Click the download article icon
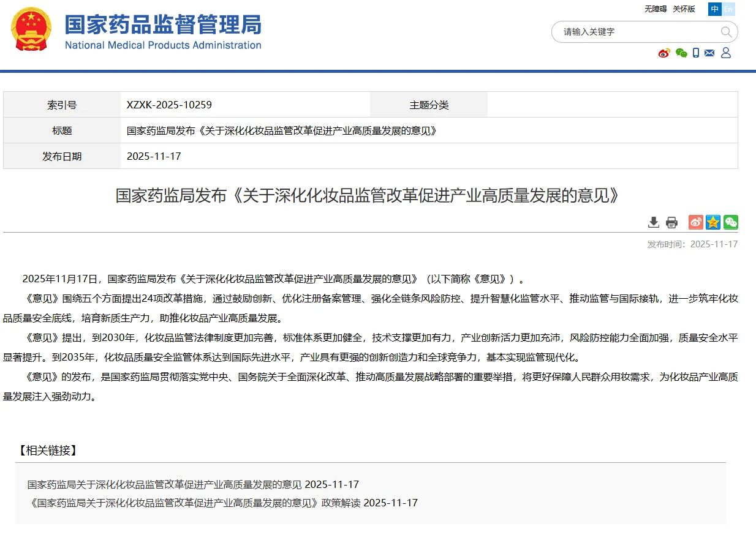756x540 pixels. pos(653,222)
